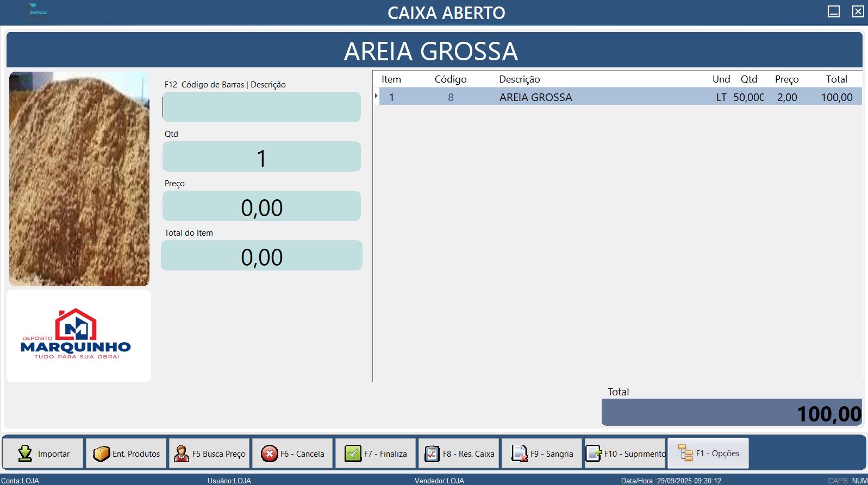
Task: Select the AREIA GROSSA row in the list
Action: click(598, 97)
